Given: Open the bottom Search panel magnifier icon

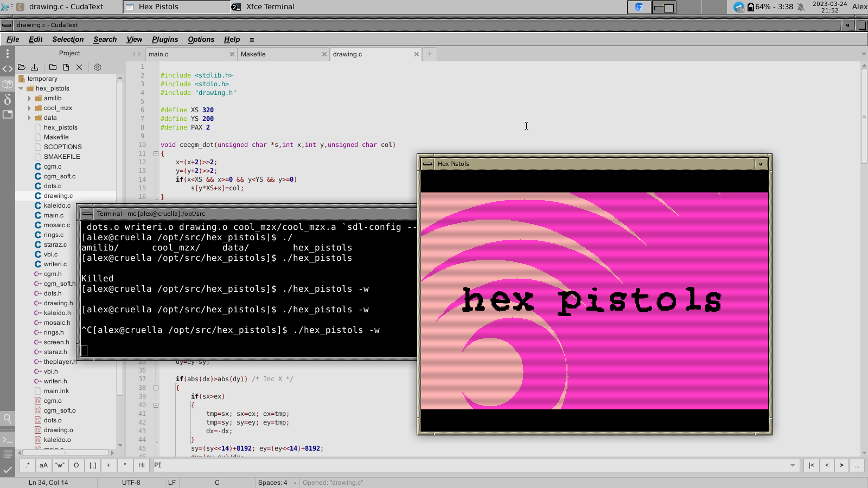Looking at the screenshot, I should pos(8,418).
